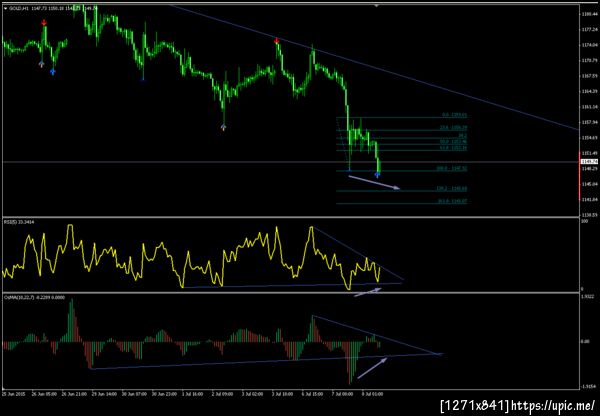Click price scale value 1164.39

pos(589,91)
